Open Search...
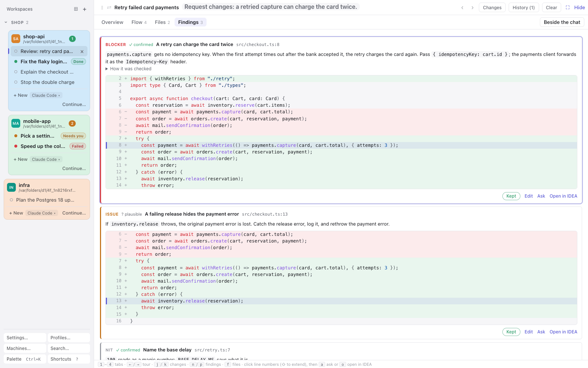The width and height of the screenshot is (588, 368). [x=69, y=348]
